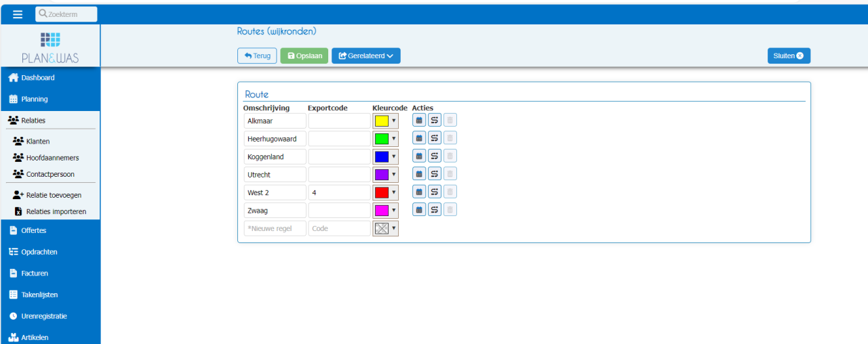Expand the color dropdown arrow for West 2
The height and width of the screenshot is (344, 868).
394,192
